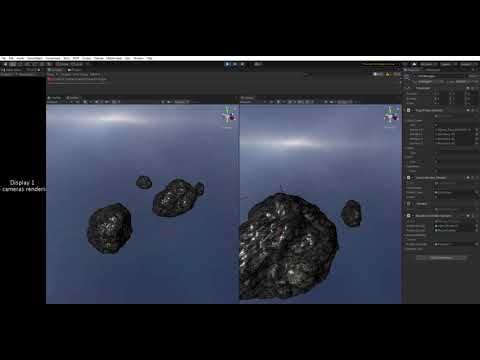Viewport: 480px width, 360px height.
Task: Open the Help menu
Action: coord(149,58)
